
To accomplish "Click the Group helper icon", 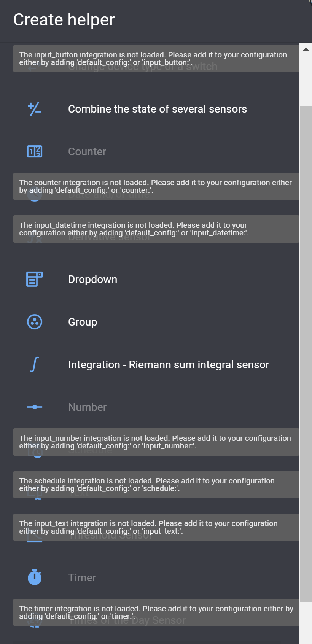I will [x=34, y=322].
